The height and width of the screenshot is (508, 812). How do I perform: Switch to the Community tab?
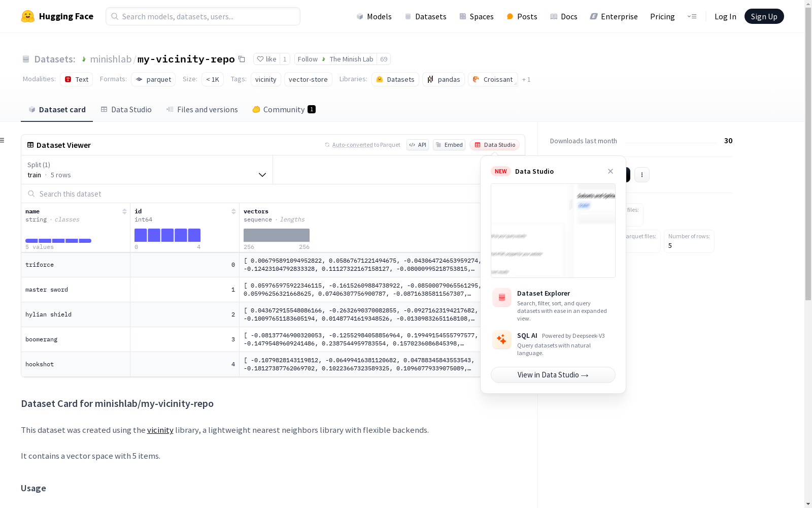point(284,110)
